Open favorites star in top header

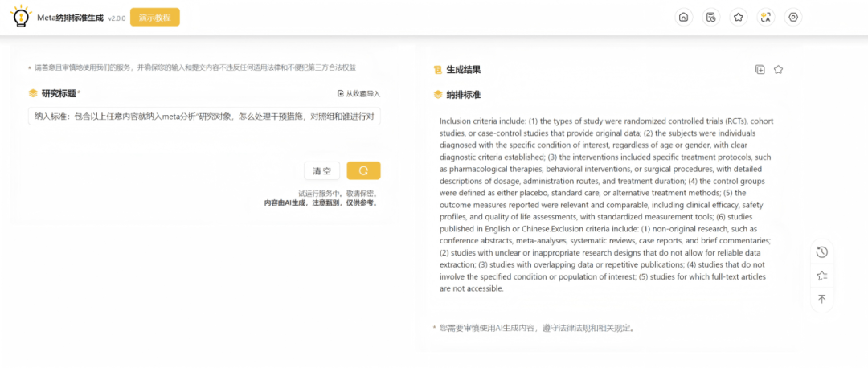(738, 17)
